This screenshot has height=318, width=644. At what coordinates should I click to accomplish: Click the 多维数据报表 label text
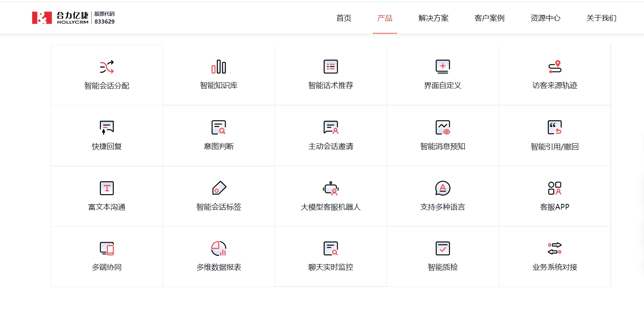219,267
